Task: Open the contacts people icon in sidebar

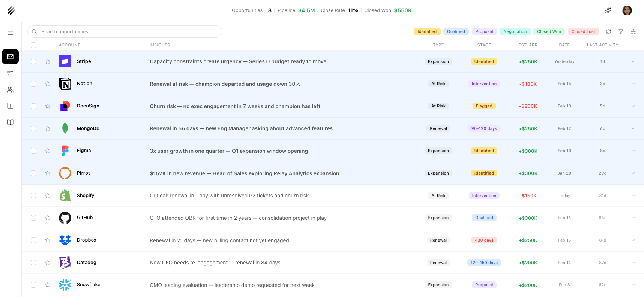Action: click(10, 90)
